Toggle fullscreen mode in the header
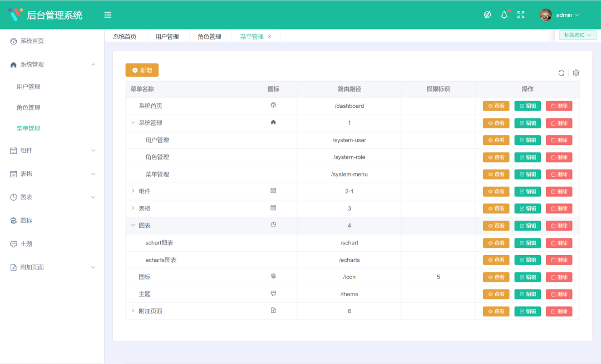 pos(521,14)
